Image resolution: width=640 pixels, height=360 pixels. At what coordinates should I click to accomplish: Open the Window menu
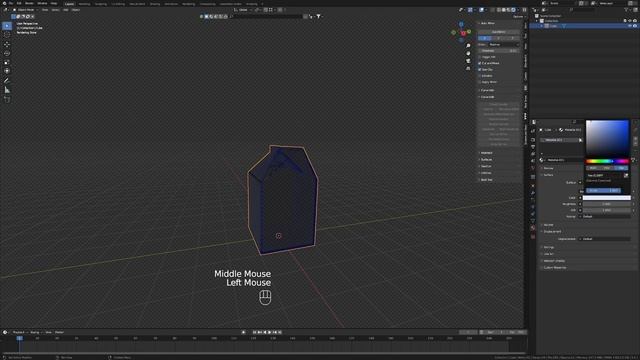coord(42,3)
